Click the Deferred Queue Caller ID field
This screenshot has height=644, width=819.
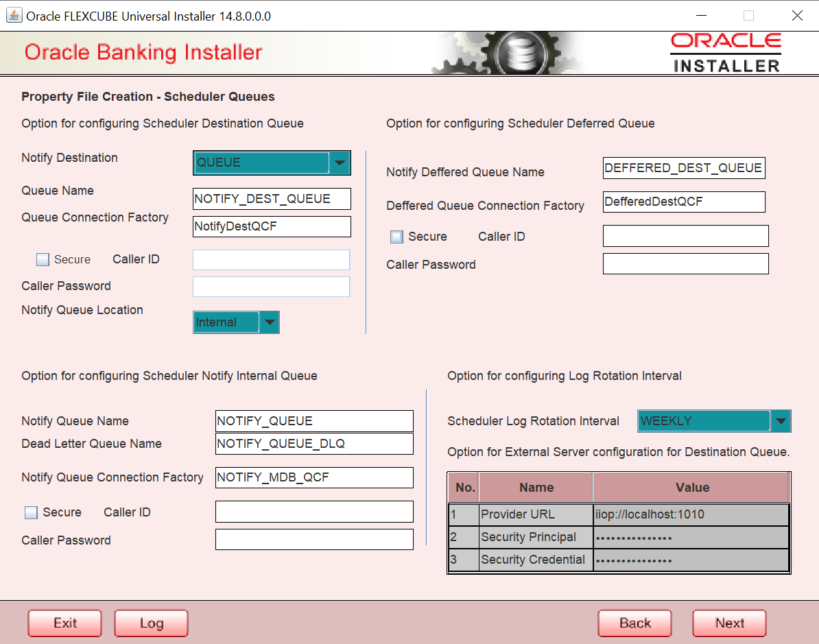tap(686, 236)
